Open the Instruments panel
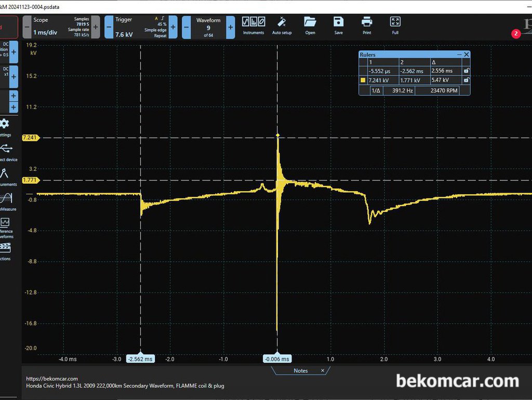The height and width of the screenshot is (400, 532). click(x=253, y=26)
